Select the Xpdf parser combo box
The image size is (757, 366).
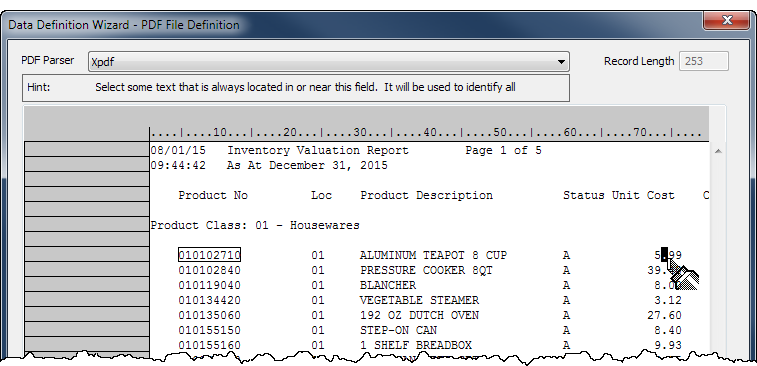328,62
